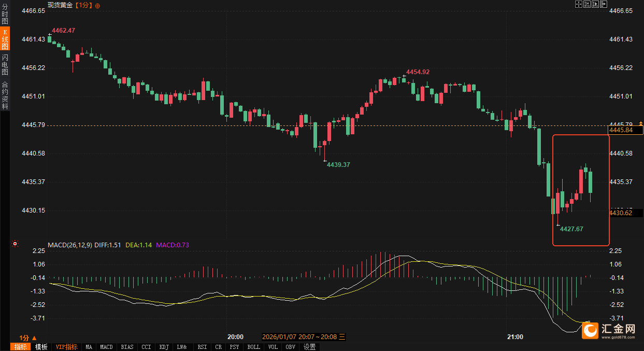Screen dimensions: 644x351
Task: Toggle the BOLL indicator on the chart
Action: click(253, 347)
